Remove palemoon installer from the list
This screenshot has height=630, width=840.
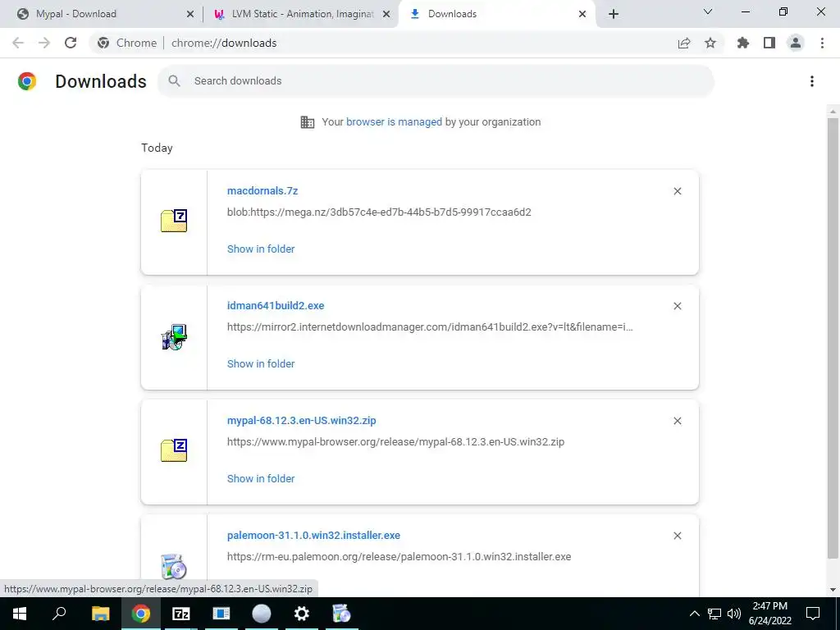[677, 536]
